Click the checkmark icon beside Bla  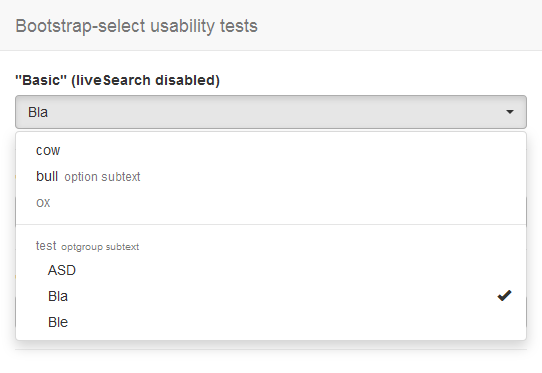coord(504,296)
